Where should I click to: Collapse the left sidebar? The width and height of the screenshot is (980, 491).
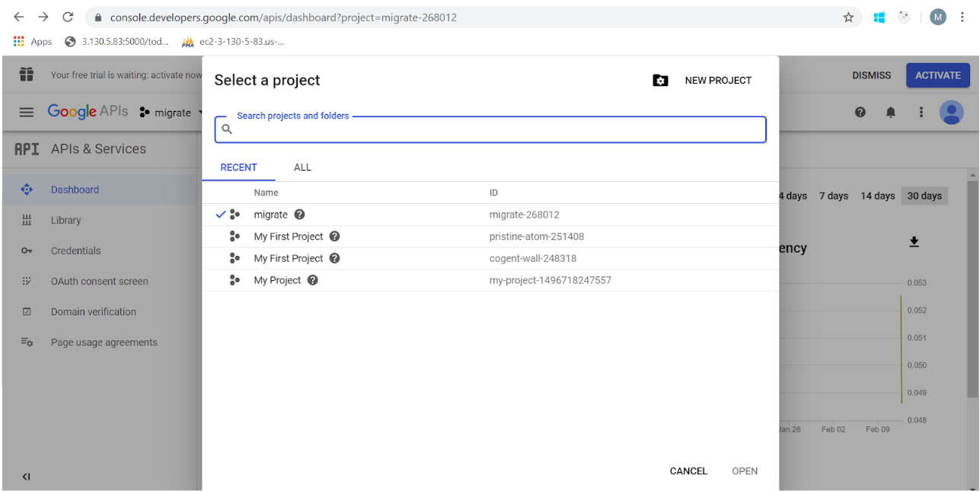[x=26, y=477]
